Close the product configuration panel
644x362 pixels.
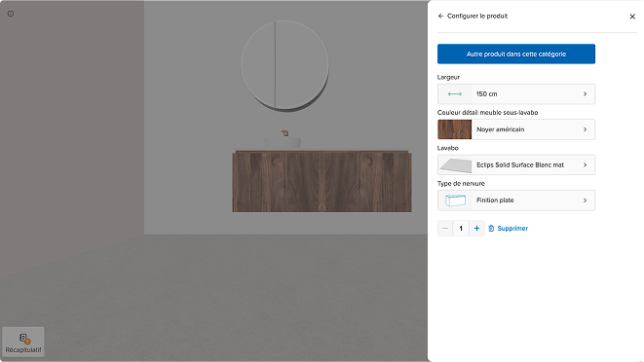(632, 17)
